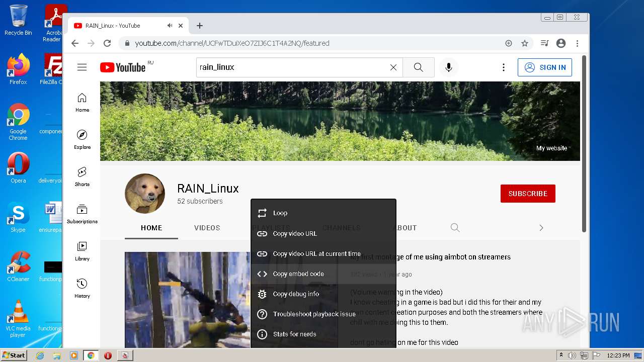Open VLC media player desktop shortcut

pos(18,319)
